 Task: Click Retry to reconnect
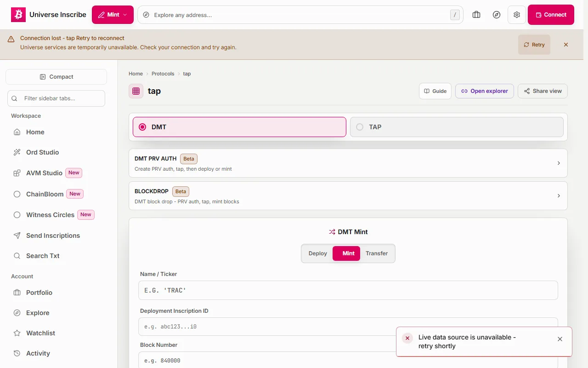[x=534, y=45]
